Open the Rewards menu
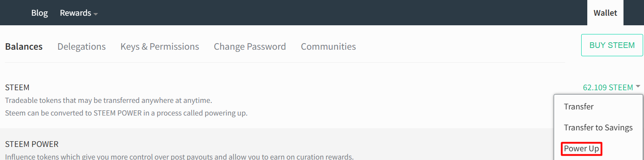This screenshot has width=644, height=160. pos(79,13)
